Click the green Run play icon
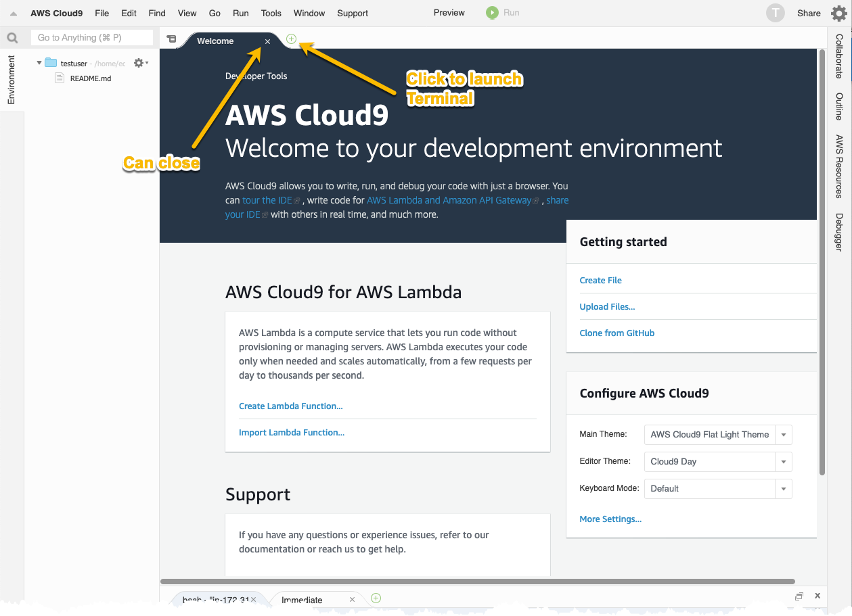The height and width of the screenshot is (616, 852). 492,13
